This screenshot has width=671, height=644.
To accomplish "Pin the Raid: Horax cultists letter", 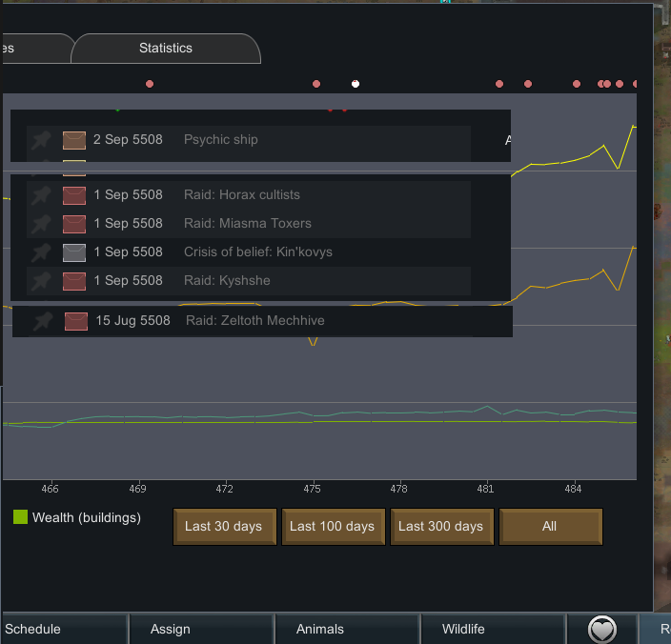I will coord(42,195).
